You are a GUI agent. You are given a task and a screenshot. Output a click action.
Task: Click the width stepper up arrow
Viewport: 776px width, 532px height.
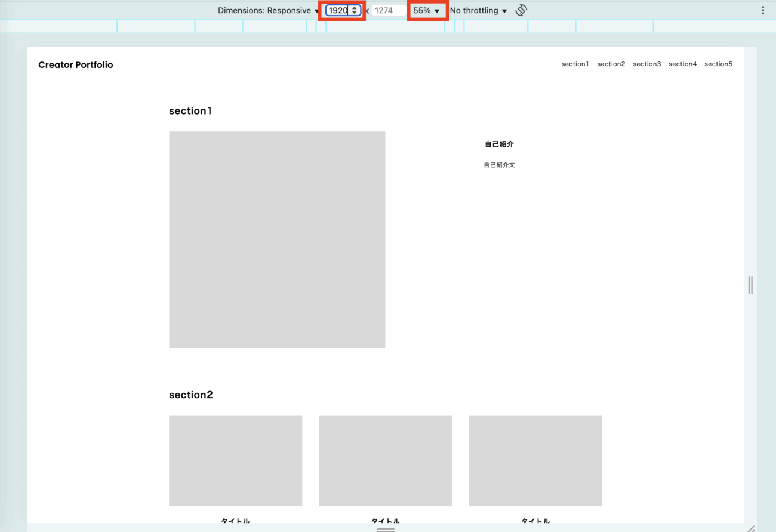point(355,8)
